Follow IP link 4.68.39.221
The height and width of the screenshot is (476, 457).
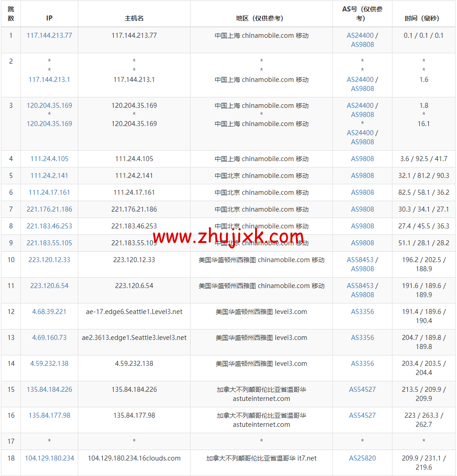pos(49,312)
